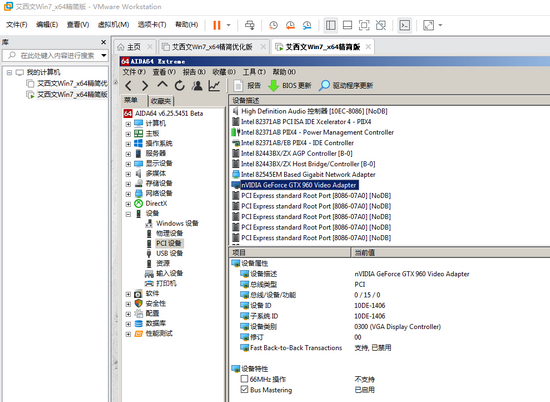Close the 艾西文Win7_x64精简版 tab
The height and width of the screenshot is (402, 550).
pyautogui.click(x=368, y=47)
